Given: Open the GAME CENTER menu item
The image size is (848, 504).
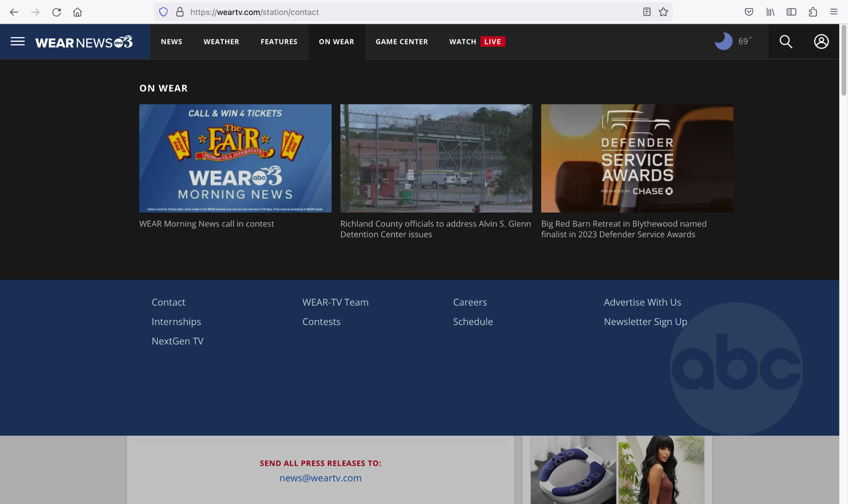Looking at the screenshot, I should point(402,41).
